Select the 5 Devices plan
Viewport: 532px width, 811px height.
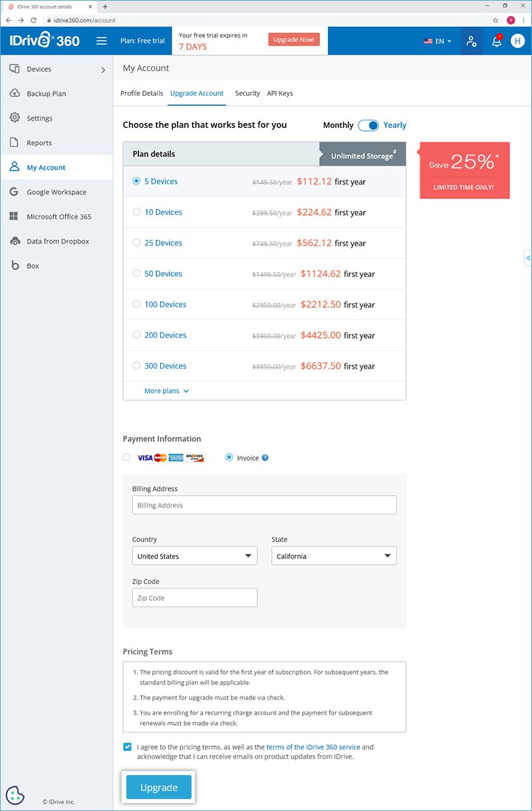[x=136, y=181]
